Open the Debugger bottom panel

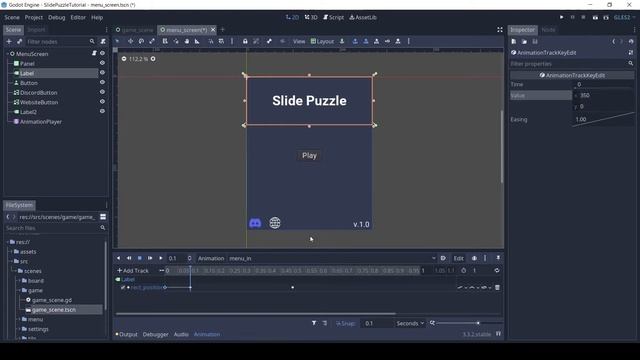pyautogui.click(x=156, y=334)
